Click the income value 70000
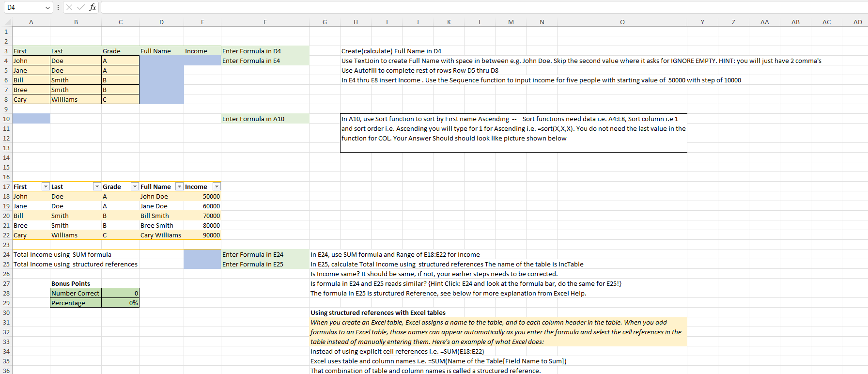Viewport: 868px width, 374px height. [x=202, y=216]
